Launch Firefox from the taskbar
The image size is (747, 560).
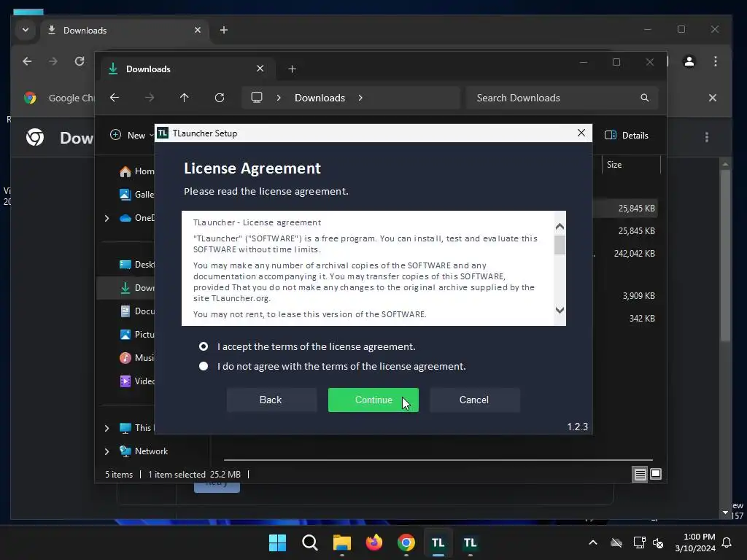tap(374, 542)
